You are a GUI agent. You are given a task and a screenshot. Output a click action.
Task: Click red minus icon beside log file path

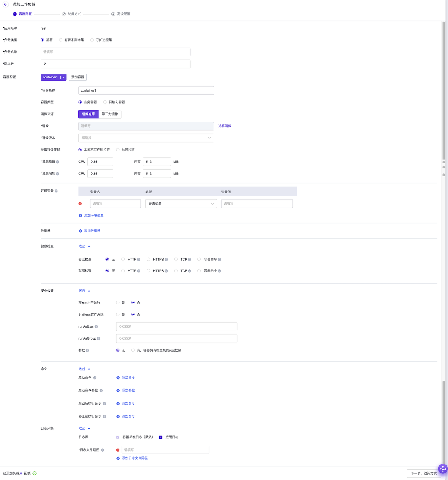[x=118, y=450]
